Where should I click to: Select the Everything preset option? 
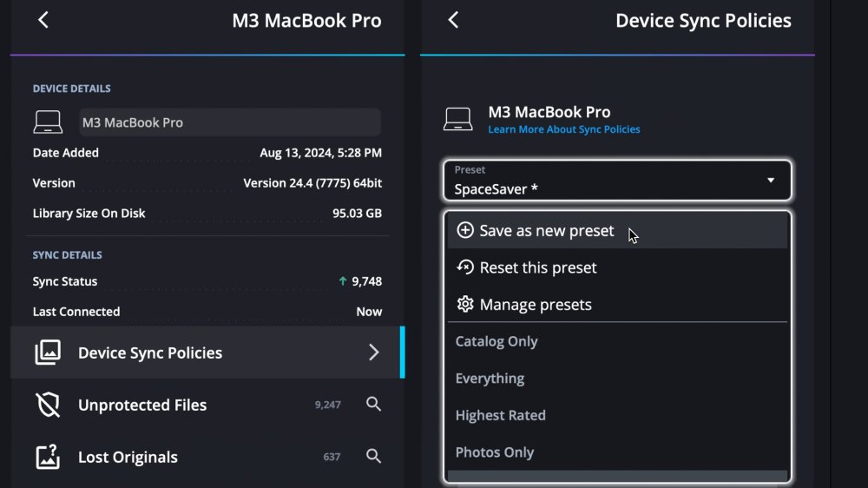pyautogui.click(x=490, y=379)
